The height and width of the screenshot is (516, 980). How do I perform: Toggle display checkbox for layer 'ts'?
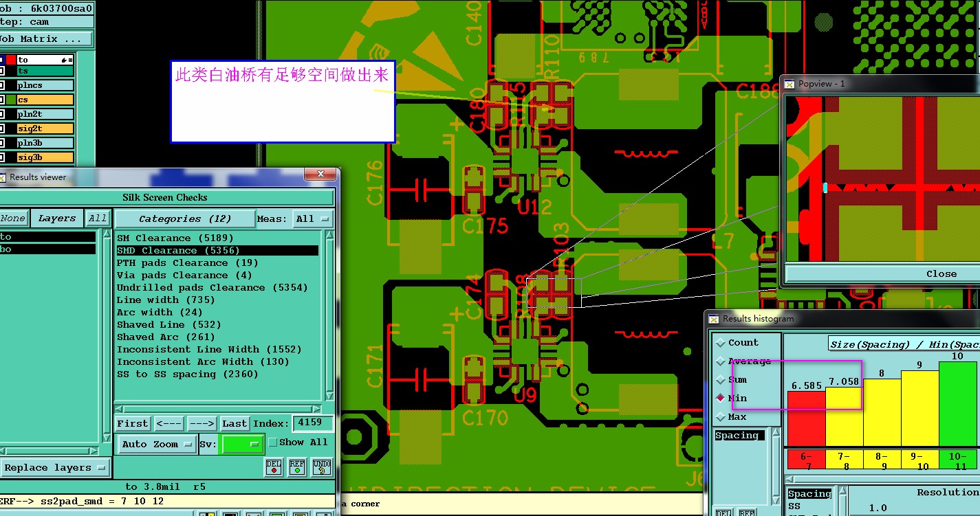click(x=2, y=71)
